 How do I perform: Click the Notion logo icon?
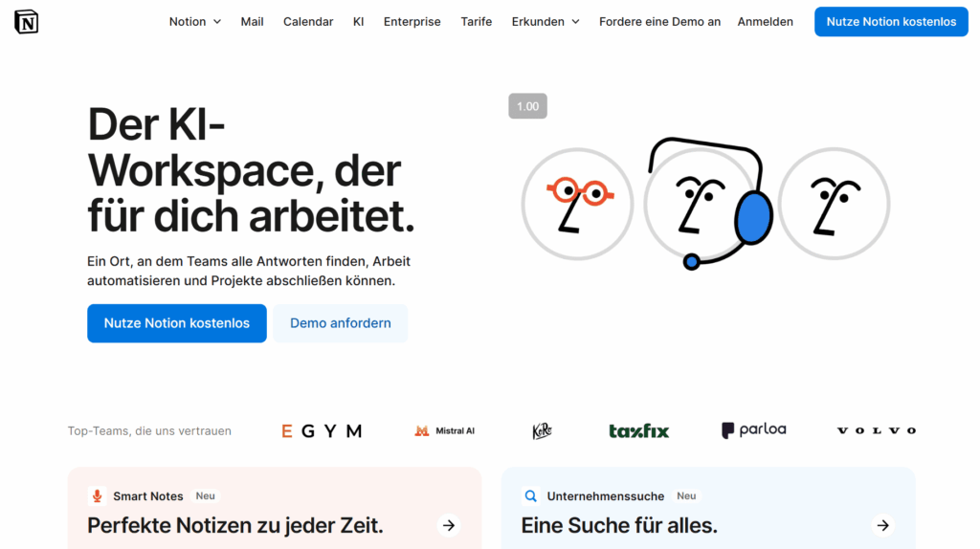26,22
